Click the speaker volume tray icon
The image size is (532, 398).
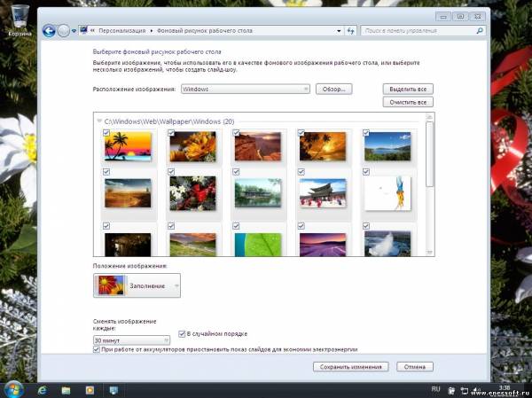[x=475, y=390]
